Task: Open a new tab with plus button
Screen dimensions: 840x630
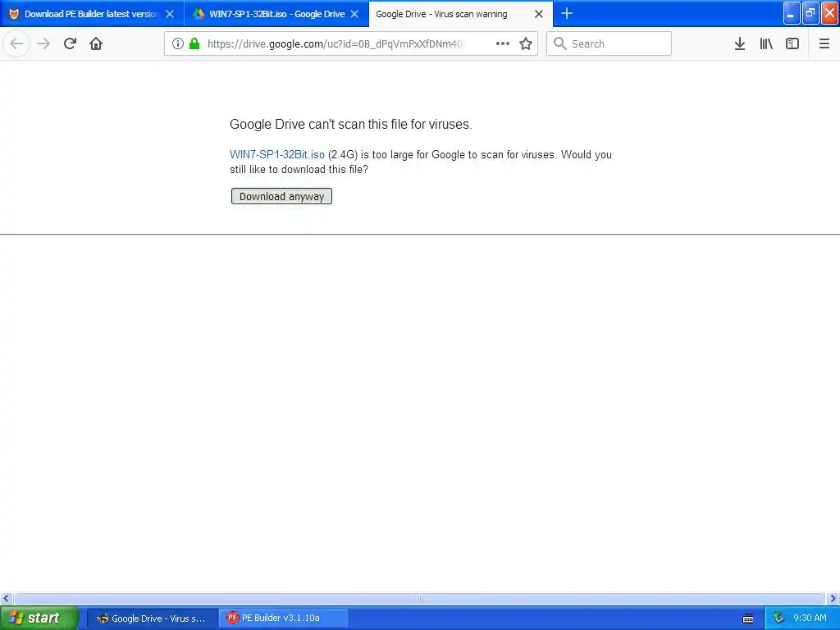Action: tap(567, 13)
